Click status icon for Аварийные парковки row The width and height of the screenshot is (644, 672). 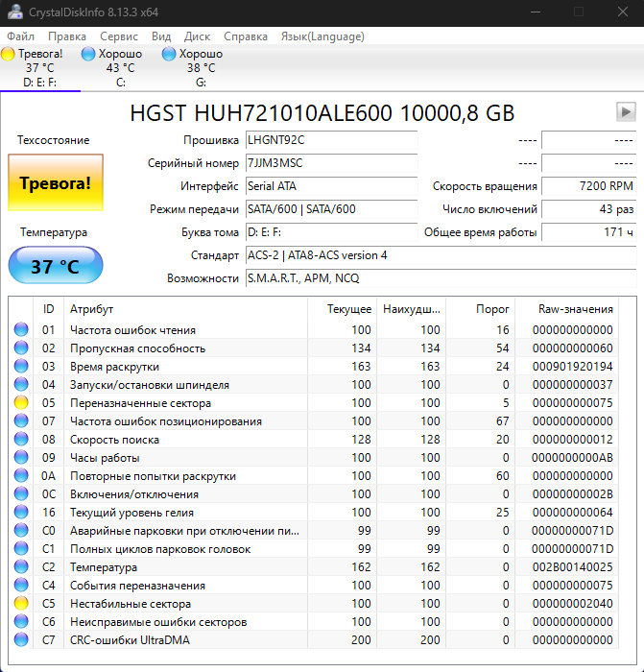(x=21, y=531)
